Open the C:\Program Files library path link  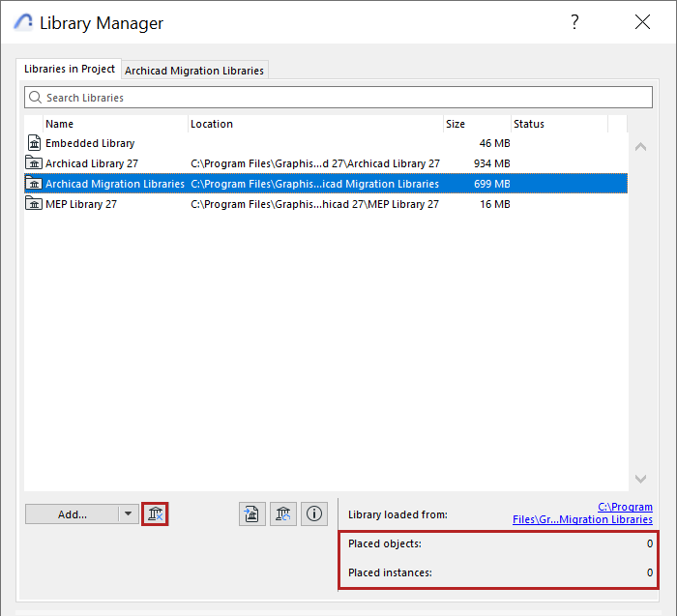coord(582,513)
